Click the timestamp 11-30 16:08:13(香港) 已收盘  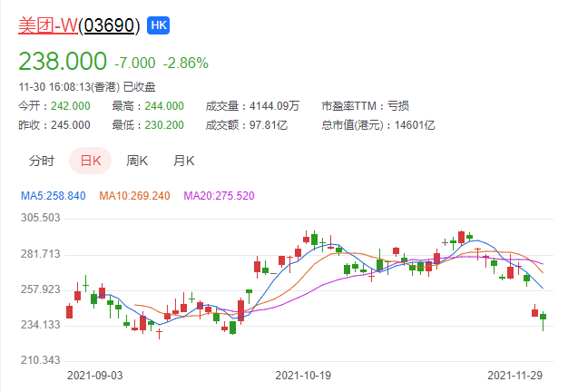coord(87,87)
